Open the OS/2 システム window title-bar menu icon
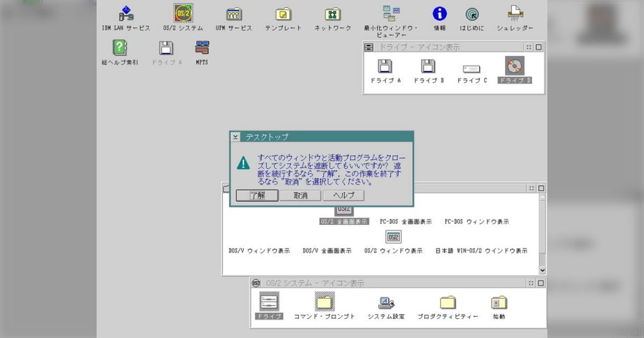Screen dimensions: 644x338 (255, 283)
